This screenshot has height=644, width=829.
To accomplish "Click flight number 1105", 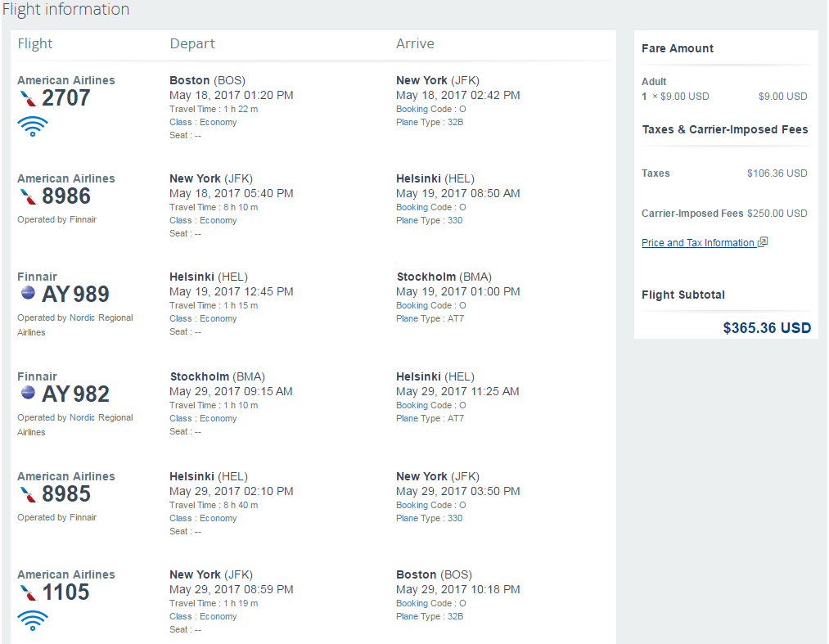I will pos(65,592).
